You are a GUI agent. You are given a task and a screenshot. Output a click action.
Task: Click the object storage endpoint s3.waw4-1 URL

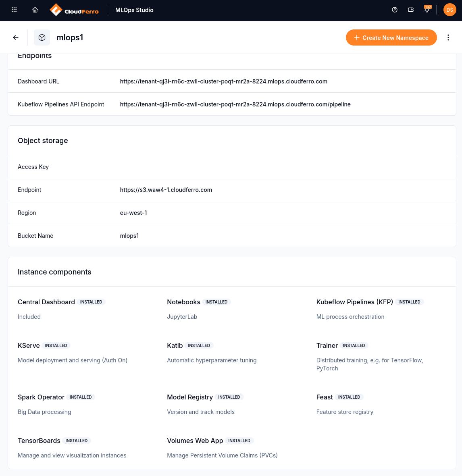[166, 190]
